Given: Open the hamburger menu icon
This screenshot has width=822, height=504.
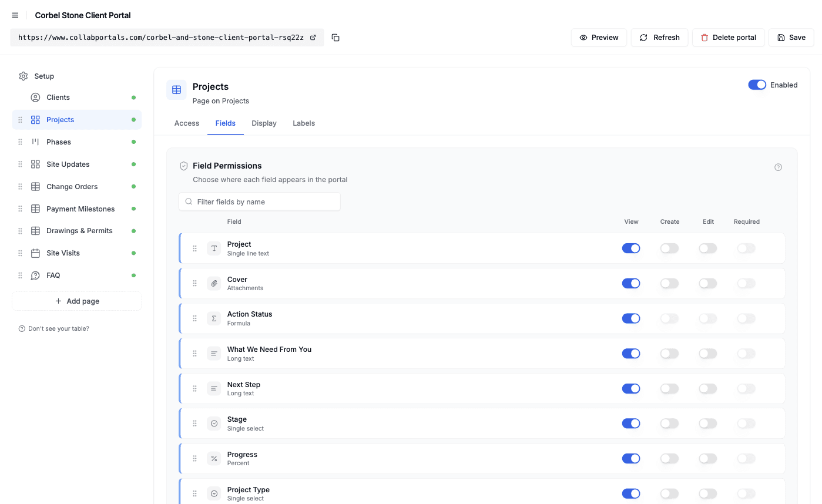Looking at the screenshot, I should pos(15,15).
